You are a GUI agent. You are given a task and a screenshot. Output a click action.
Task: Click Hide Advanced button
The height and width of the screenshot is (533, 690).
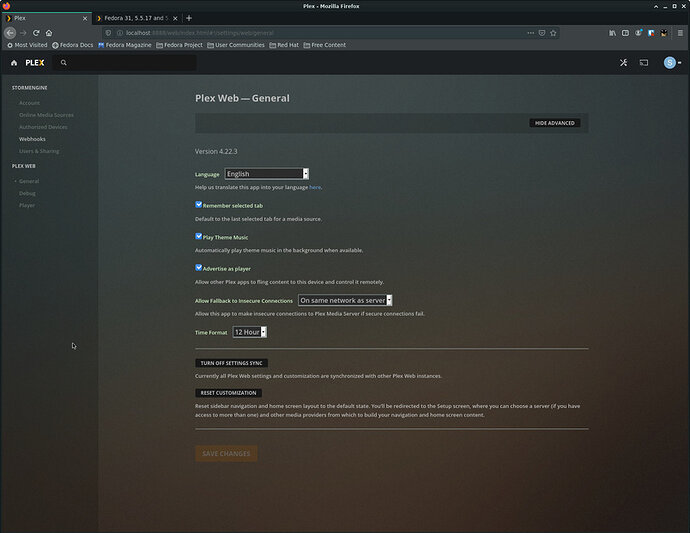coord(554,123)
